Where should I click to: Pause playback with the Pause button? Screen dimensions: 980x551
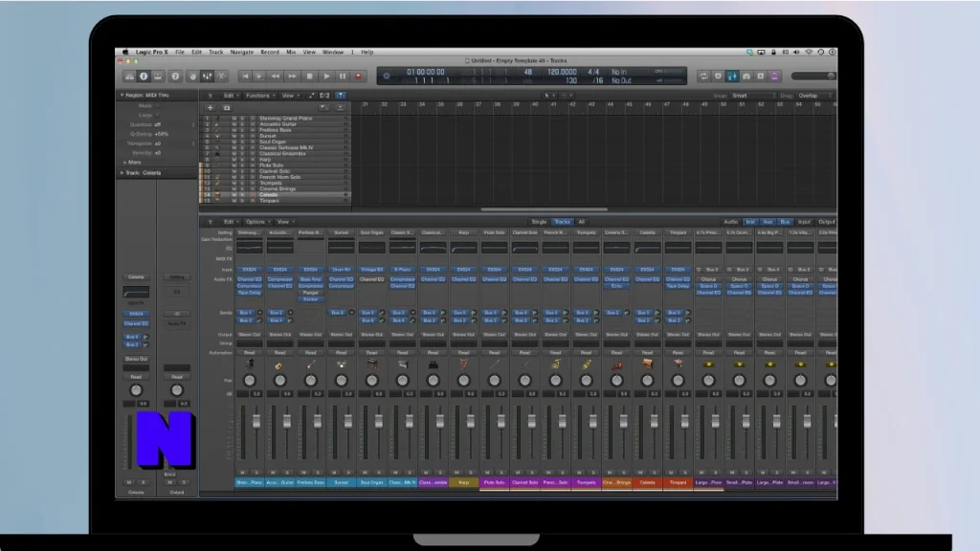tap(343, 77)
